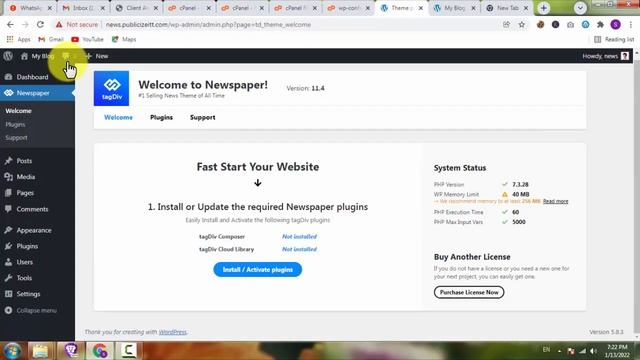The image size is (640, 360).
Task: Open Camtasia from the taskbar
Action: pos(129,351)
